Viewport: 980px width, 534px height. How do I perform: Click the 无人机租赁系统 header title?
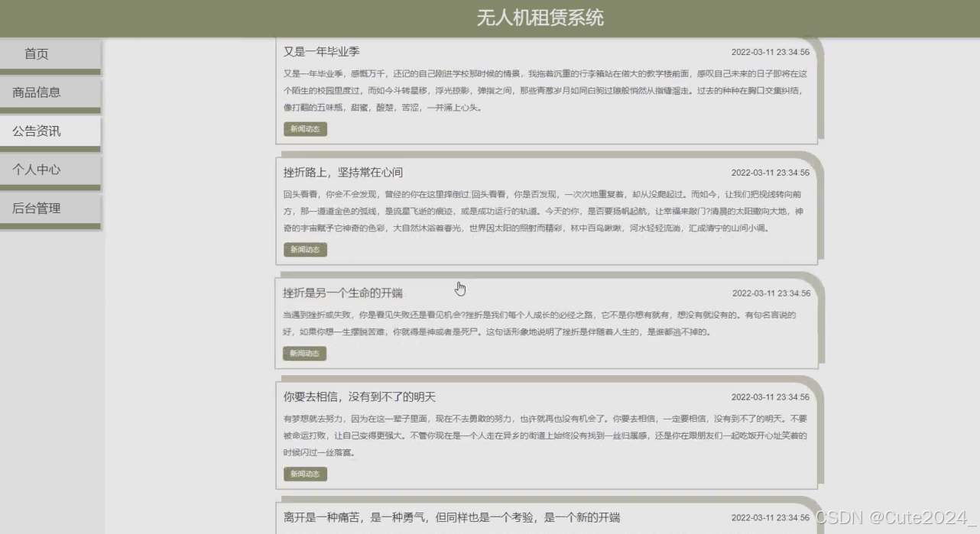coord(540,18)
